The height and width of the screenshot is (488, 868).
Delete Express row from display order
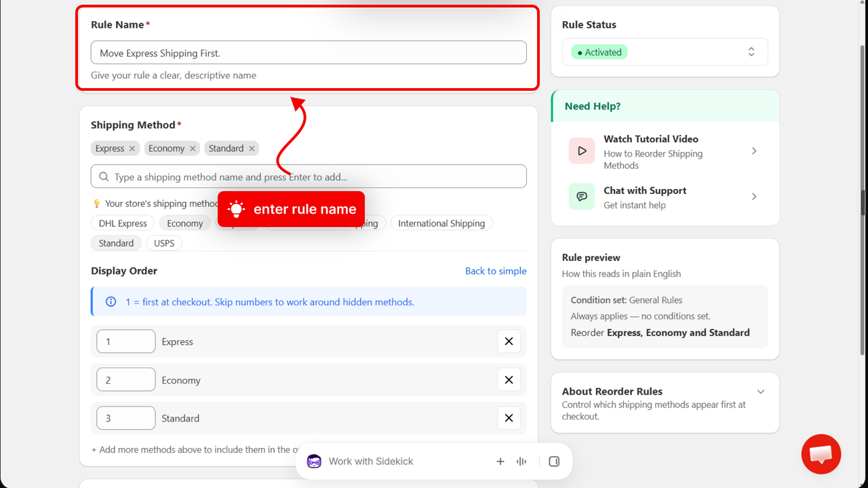[x=509, y=342]
